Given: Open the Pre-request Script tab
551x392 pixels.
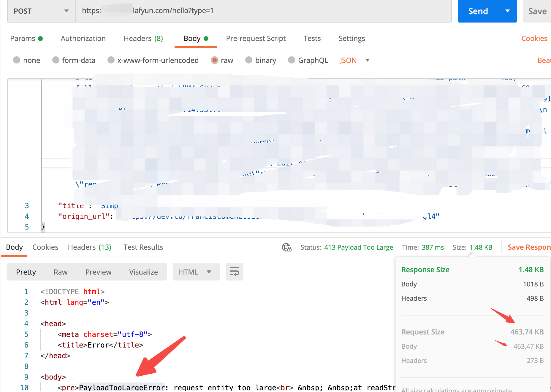Looking at the screenshot, I should pos(256,39).
